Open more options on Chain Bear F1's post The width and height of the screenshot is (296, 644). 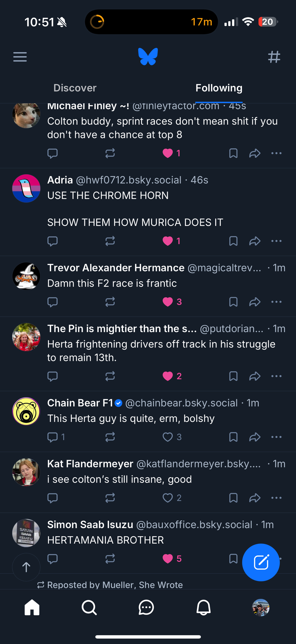coord(276,437)
